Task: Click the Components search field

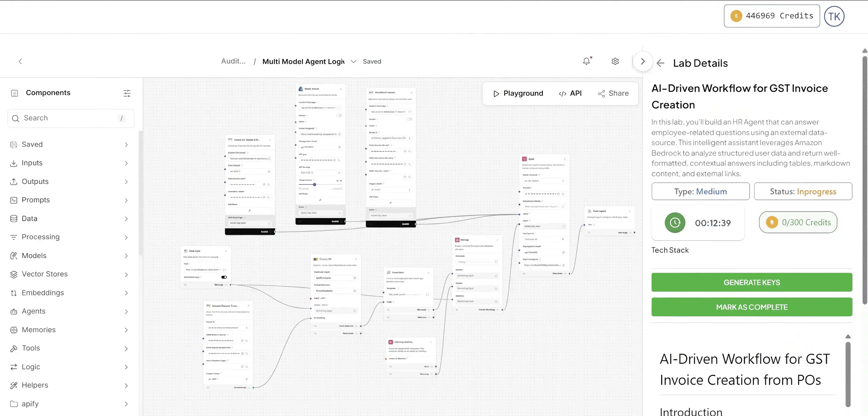Action: [71, 118]
